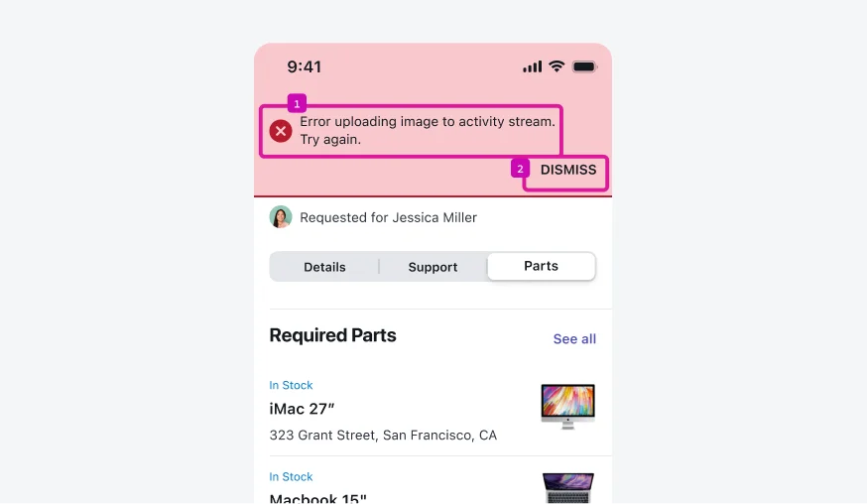The height and width of the screenshot is (504, 867).
Task: Click the cellular signal bars icon
Action: [533, 66]
